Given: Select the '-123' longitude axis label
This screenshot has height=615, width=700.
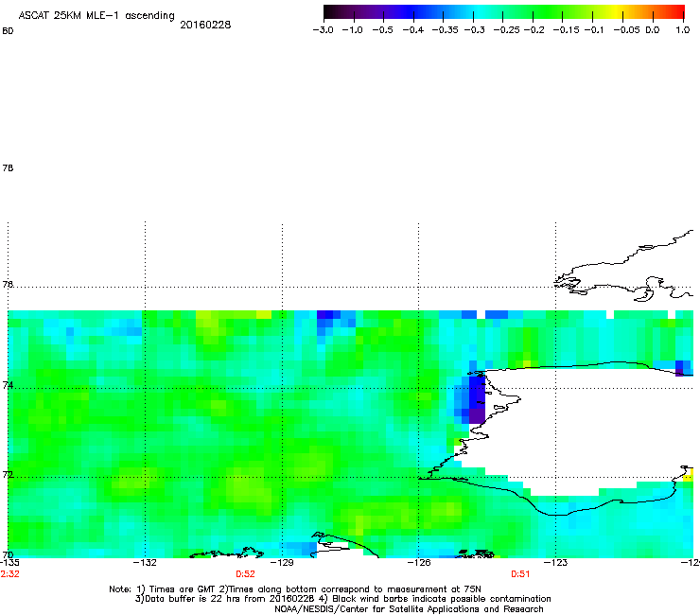Looking at the screenshot, I should [555, 562].
